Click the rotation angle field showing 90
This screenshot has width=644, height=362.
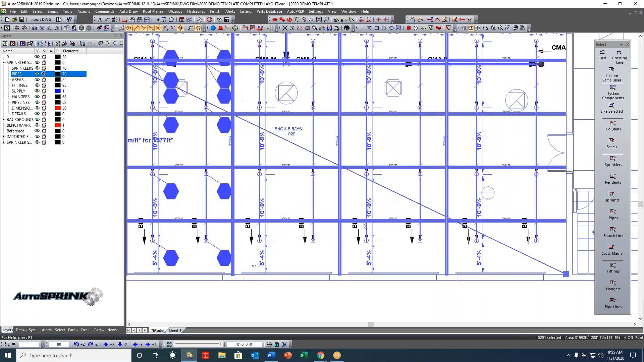59,344
